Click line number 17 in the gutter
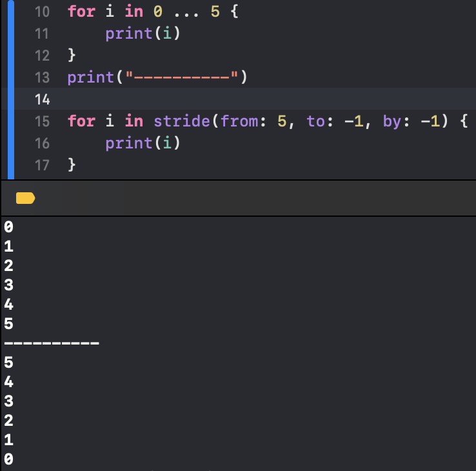 [42, 166]
